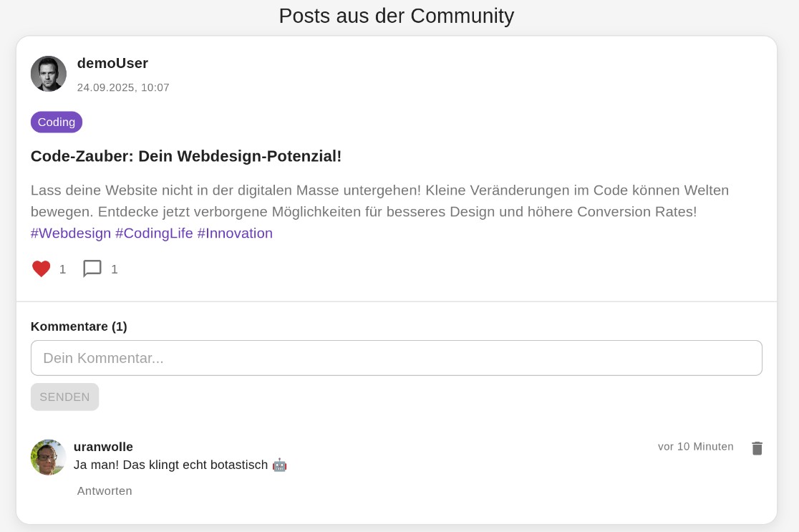Click the speech bubble comment icon
This screenshot has width=799, height=532.
pyautogui.click(x=92, y=269)
